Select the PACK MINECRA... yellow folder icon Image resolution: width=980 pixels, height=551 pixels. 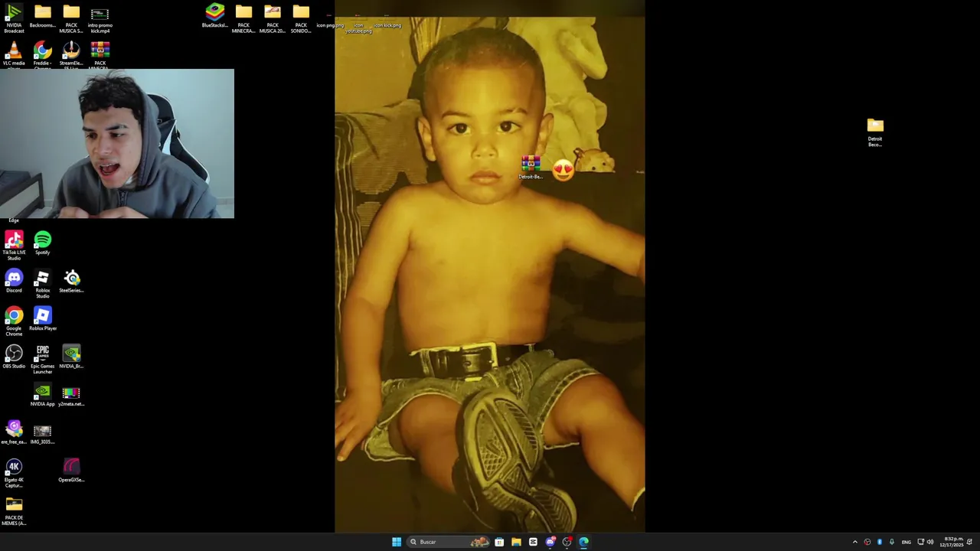point(243,18)
